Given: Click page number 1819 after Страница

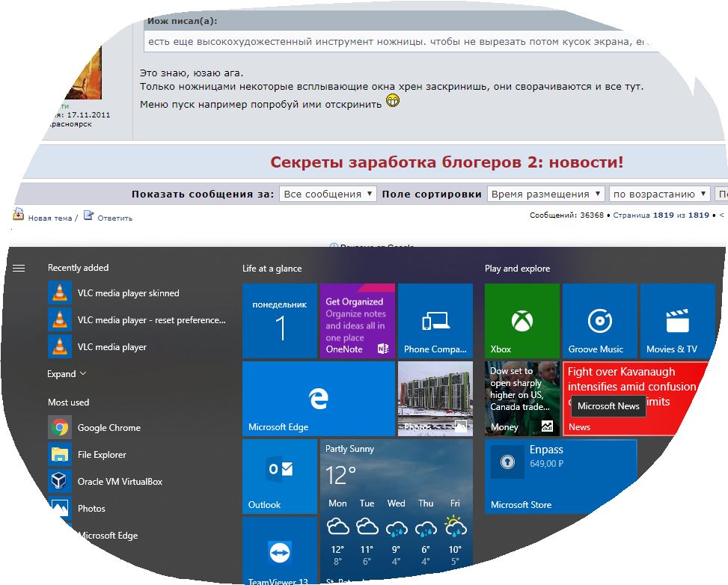Looking at the screenshot, I should coord(663,215).
